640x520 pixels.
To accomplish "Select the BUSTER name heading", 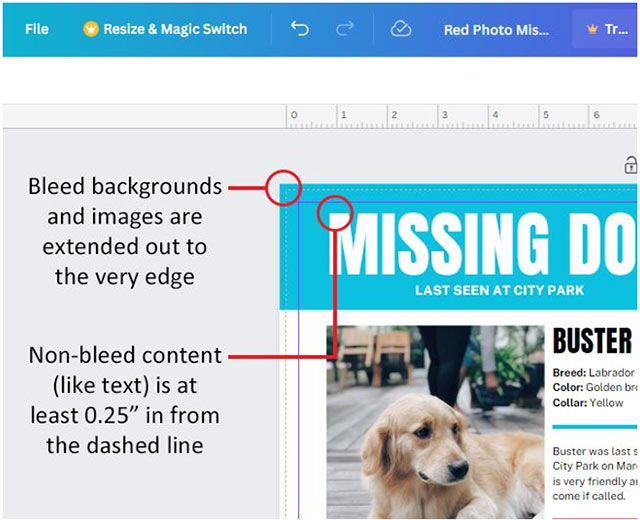I will click(592, 342).
